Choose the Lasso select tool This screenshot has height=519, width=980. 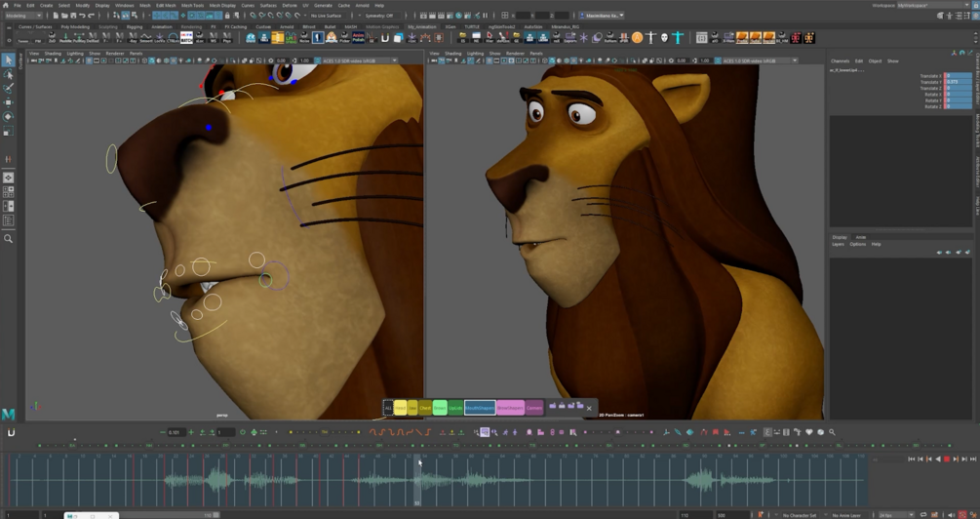point(8,74)
